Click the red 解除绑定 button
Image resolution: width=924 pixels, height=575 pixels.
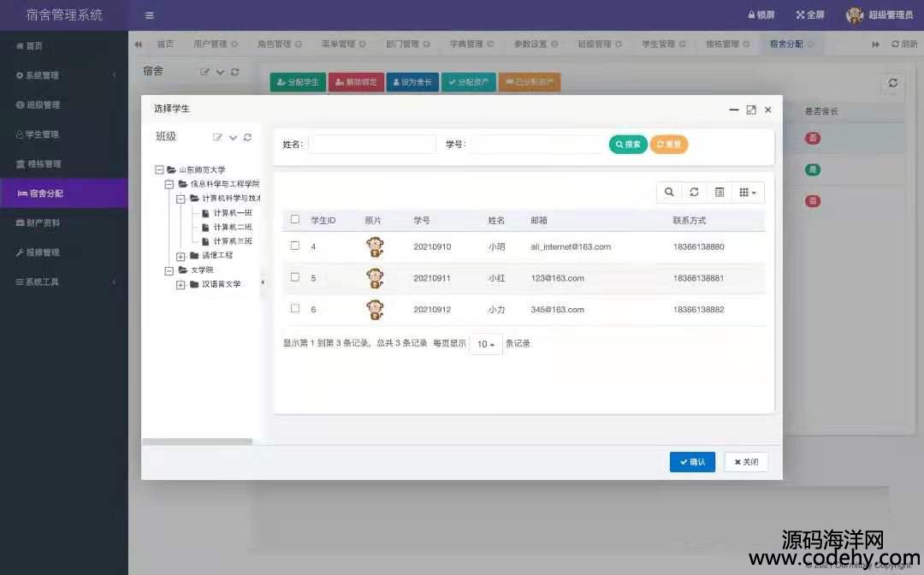pyautogui.click(x=356, y=82)
